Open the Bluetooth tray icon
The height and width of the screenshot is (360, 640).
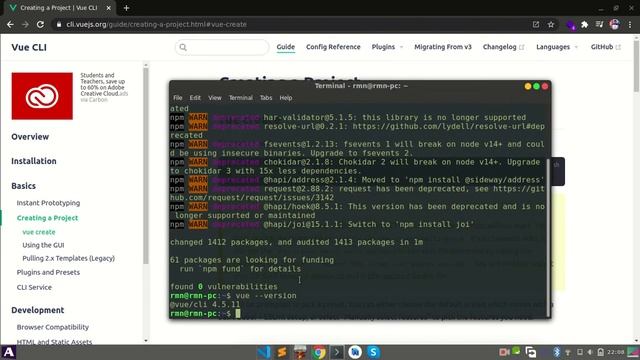(x=556, y=352)
